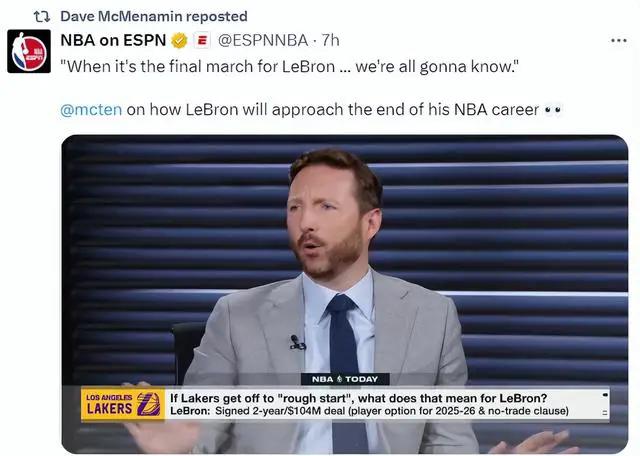Click the ESPN affiliate badge icon
This screenshot has height=456, width=640.
click(202, 40)
